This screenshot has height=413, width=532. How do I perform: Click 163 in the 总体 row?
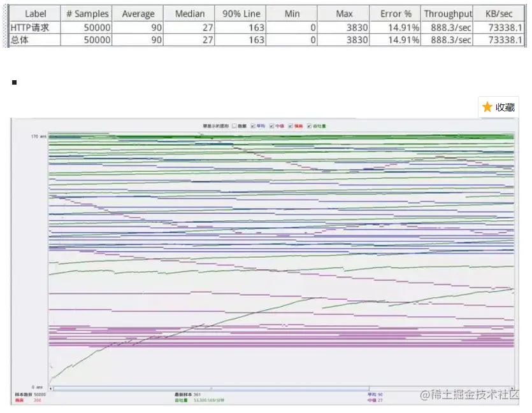257,40
